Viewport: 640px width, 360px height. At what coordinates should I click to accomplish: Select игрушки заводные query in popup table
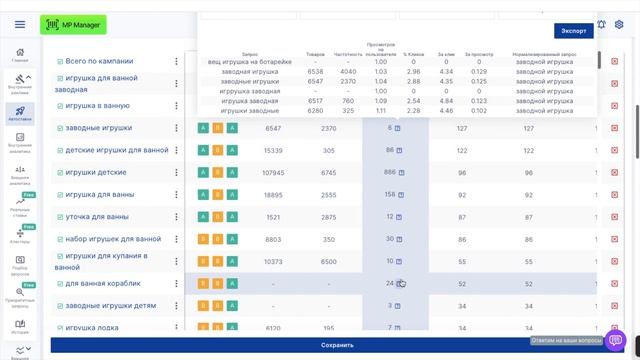[250, 111]
